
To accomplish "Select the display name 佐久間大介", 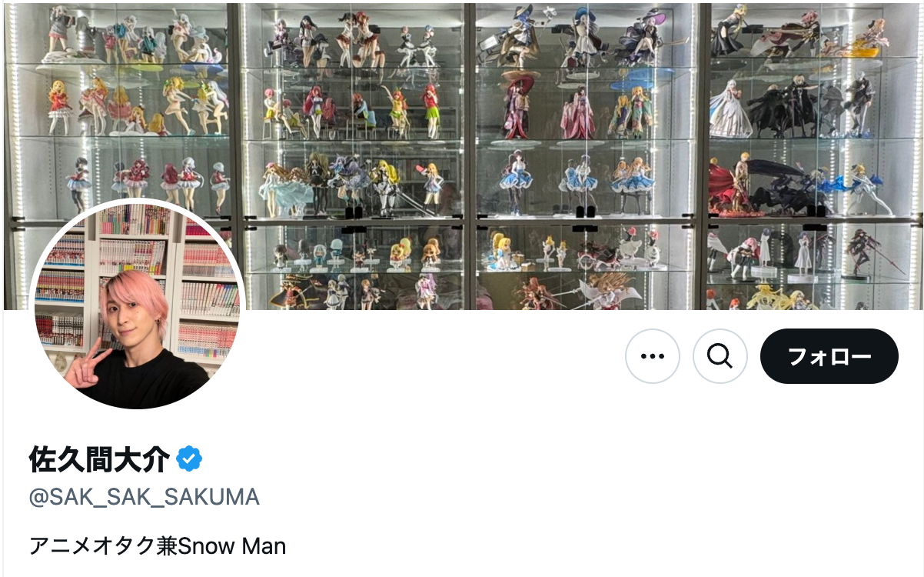I will tap(99, 459).
